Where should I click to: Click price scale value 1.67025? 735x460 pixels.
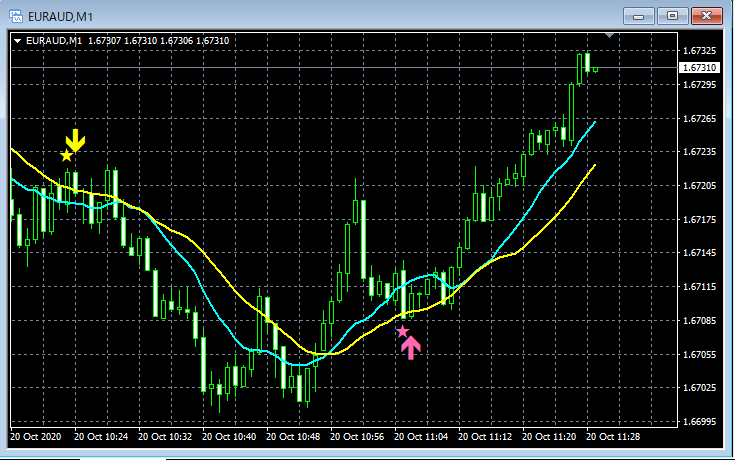click(699, 388)
